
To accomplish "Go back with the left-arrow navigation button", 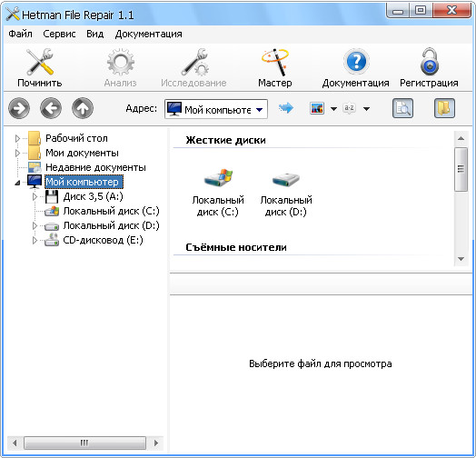I will click(x=51, y=108).
